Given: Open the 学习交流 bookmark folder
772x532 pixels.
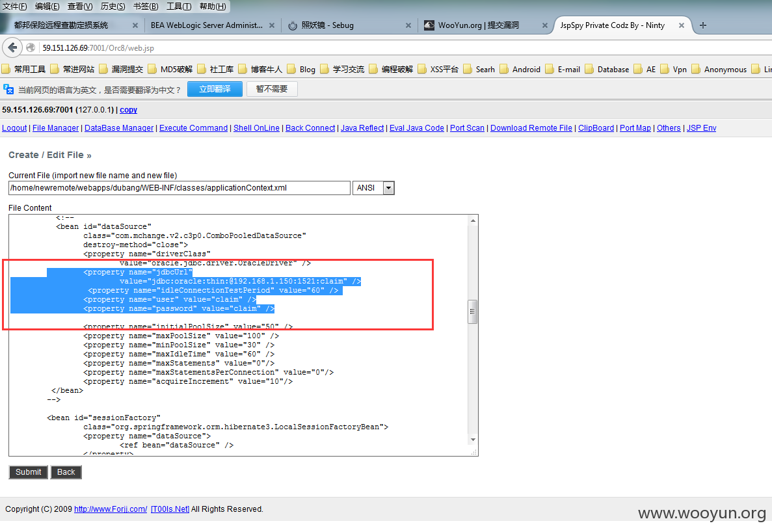Looking at the screenshot, I should 343,70.
